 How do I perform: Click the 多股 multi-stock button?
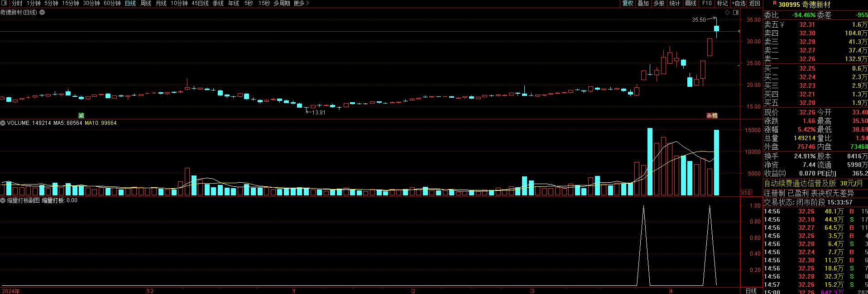[x=659, y=3]
